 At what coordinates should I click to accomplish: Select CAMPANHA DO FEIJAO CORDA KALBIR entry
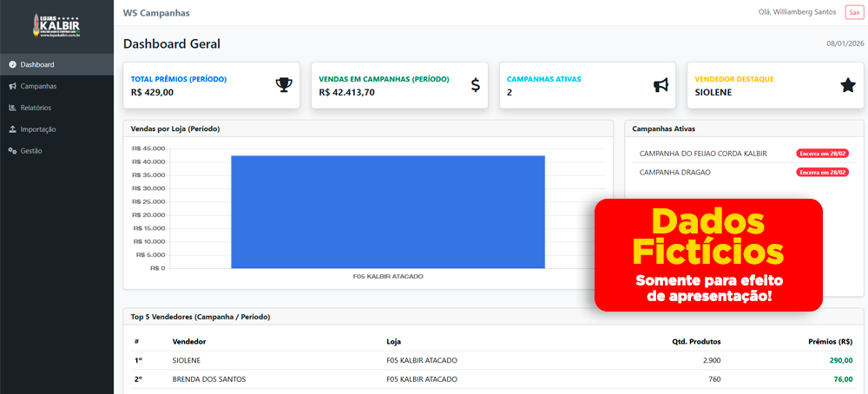(x=703, y=154)
